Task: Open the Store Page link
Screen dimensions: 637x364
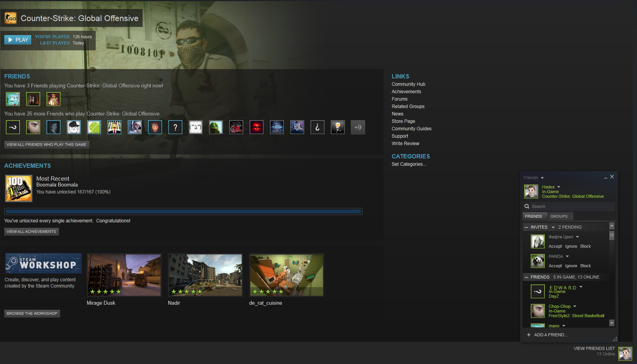Action: [x=403, y=121]
